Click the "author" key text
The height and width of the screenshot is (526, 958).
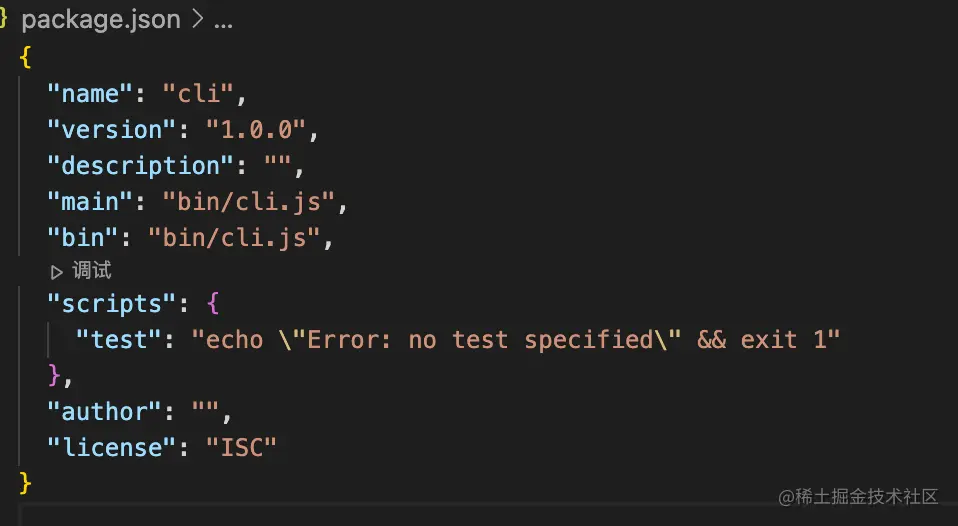coord(104,412)
